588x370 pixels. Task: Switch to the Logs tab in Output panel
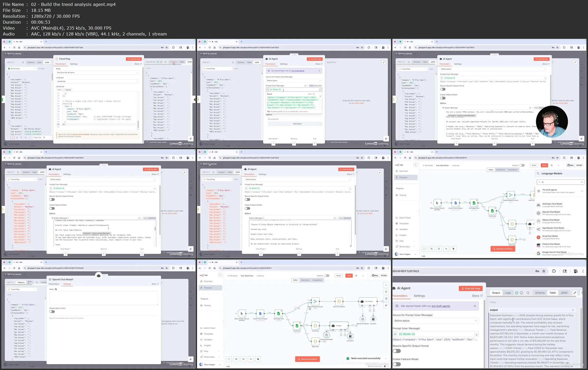tap(508, 293)
